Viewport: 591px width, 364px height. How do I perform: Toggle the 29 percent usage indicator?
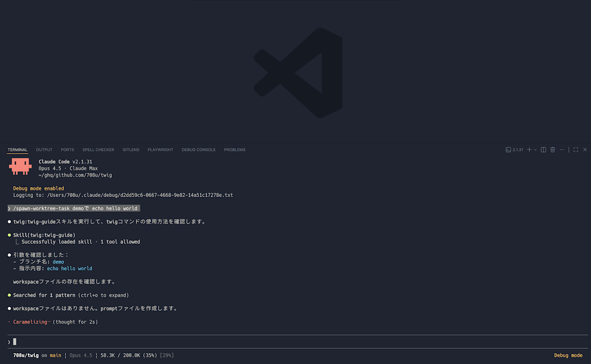coord(168,355)
